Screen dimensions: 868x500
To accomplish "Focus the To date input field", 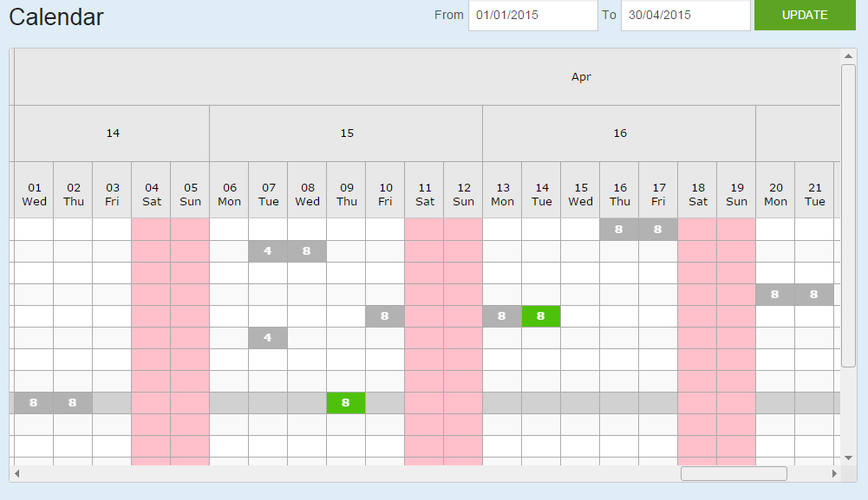I will click(685, 16).
